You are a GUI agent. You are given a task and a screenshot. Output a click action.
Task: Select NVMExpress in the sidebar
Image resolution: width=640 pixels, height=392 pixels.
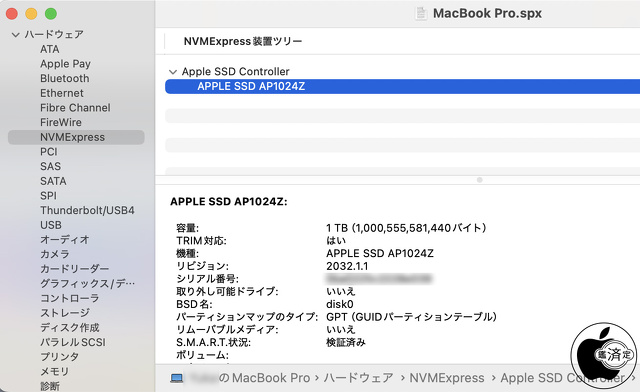(76, 137)
